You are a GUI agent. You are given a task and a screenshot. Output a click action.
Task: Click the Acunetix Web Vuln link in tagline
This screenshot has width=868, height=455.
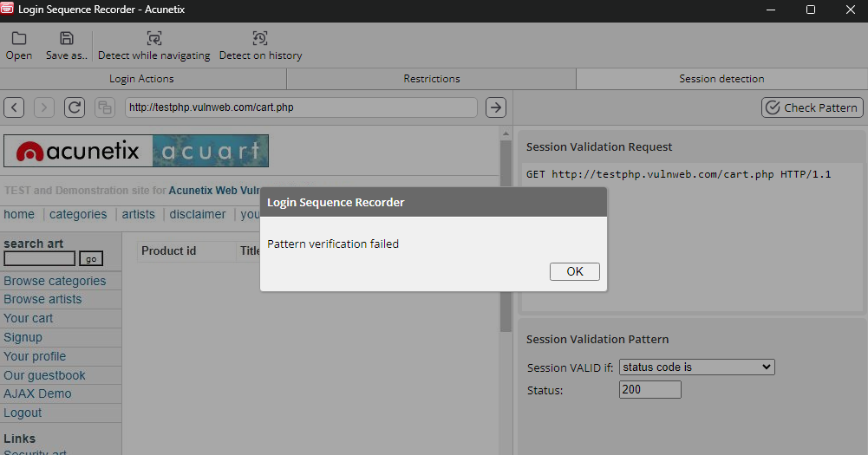pos(214,191)
